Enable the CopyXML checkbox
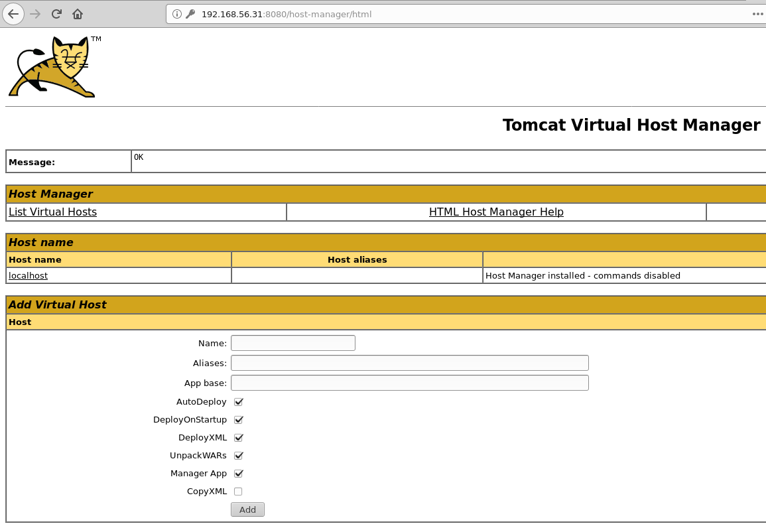The image size is (766, 532). tap(238, 492)
